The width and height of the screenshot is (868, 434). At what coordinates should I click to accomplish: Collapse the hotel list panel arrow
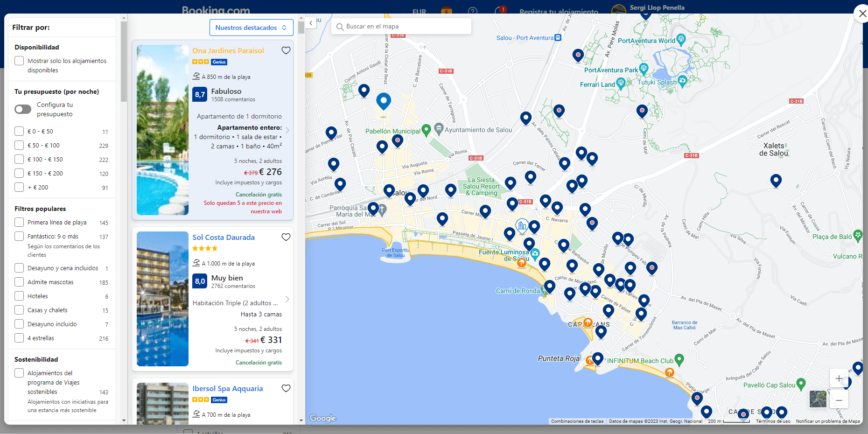[x=311, y=23]
